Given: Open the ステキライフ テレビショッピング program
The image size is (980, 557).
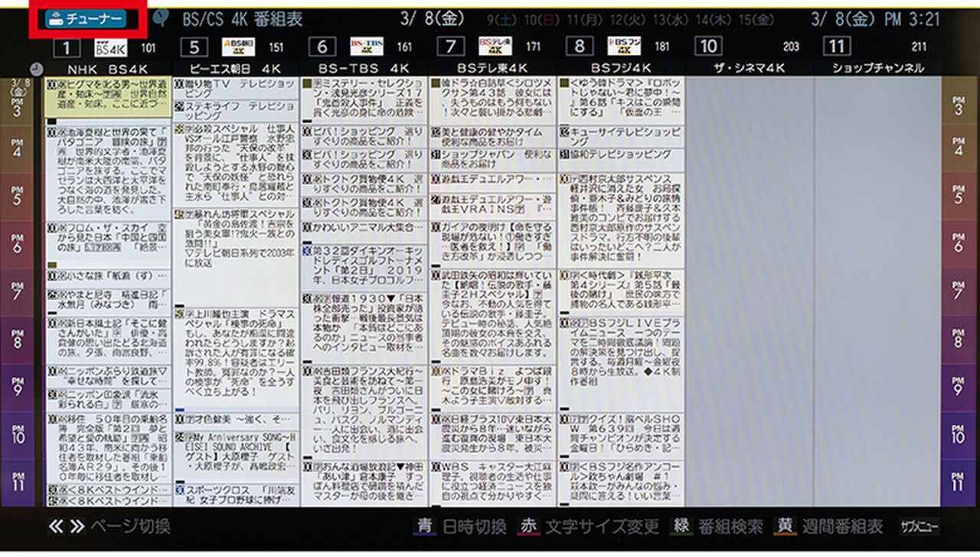Looking at the screenshot, I should pos(236,110).
